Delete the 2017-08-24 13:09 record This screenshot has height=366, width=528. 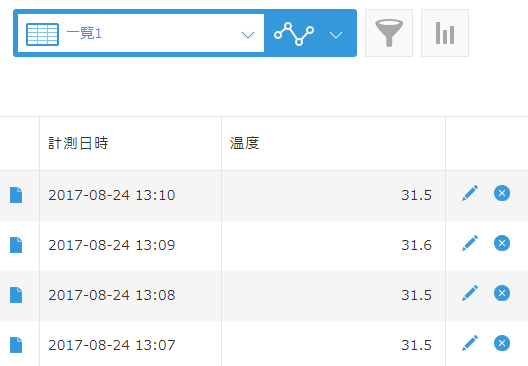coord(502,243)
